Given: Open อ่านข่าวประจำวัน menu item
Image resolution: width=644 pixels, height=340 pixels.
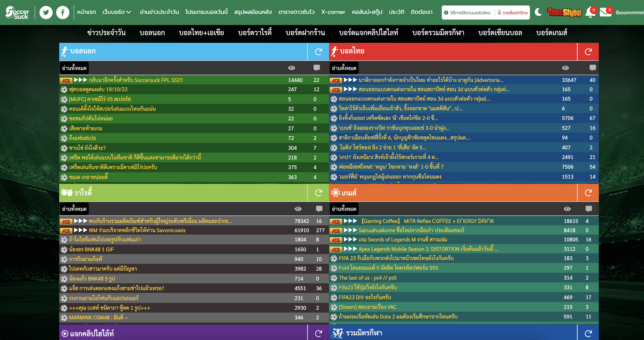Looking at the screenshot, I should click(x=159, y=12).
